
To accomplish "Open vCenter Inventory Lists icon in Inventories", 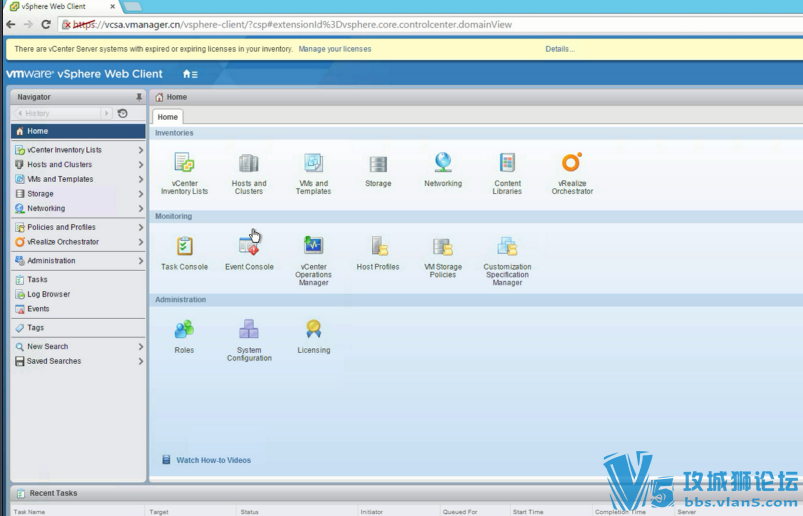I will [x=184, y=163].
